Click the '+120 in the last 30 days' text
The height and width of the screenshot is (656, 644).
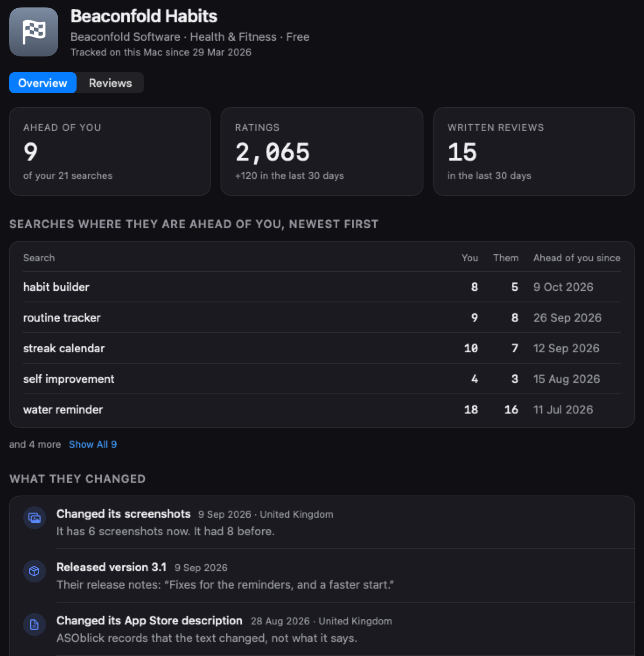289,175
